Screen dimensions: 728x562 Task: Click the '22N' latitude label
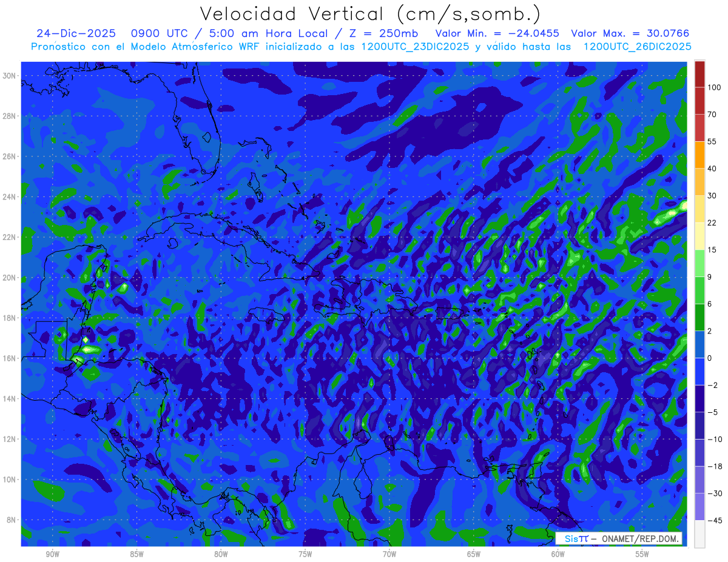point(10,237)
